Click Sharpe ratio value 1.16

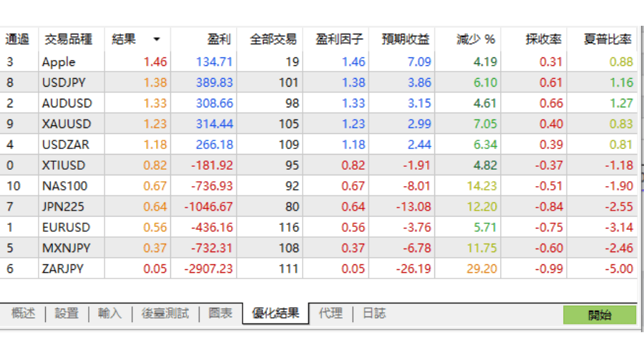coord(621,82)
